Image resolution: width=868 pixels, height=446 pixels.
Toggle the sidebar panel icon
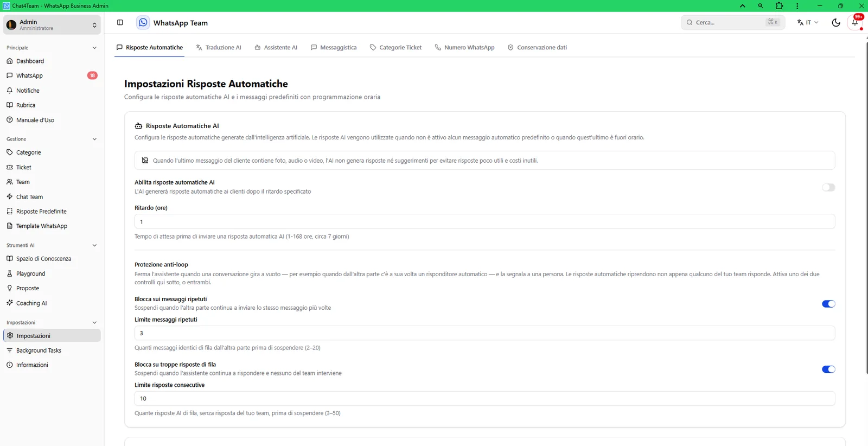point(120,22)
